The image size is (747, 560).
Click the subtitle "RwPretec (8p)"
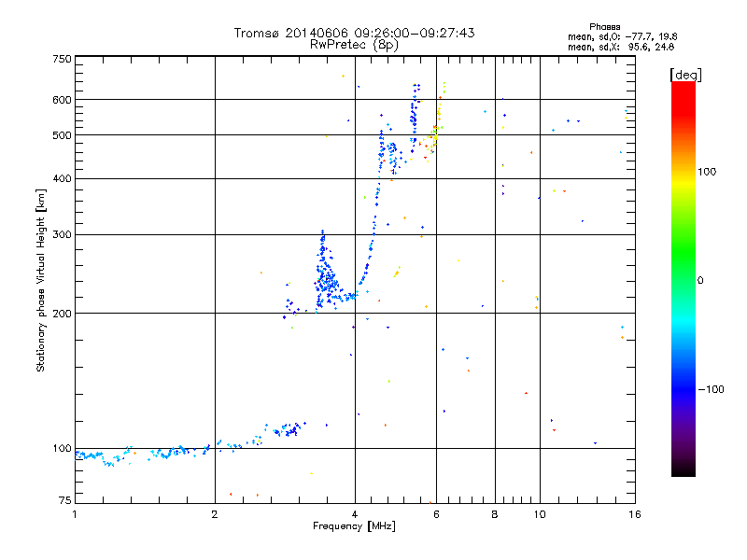pos(354,45)
